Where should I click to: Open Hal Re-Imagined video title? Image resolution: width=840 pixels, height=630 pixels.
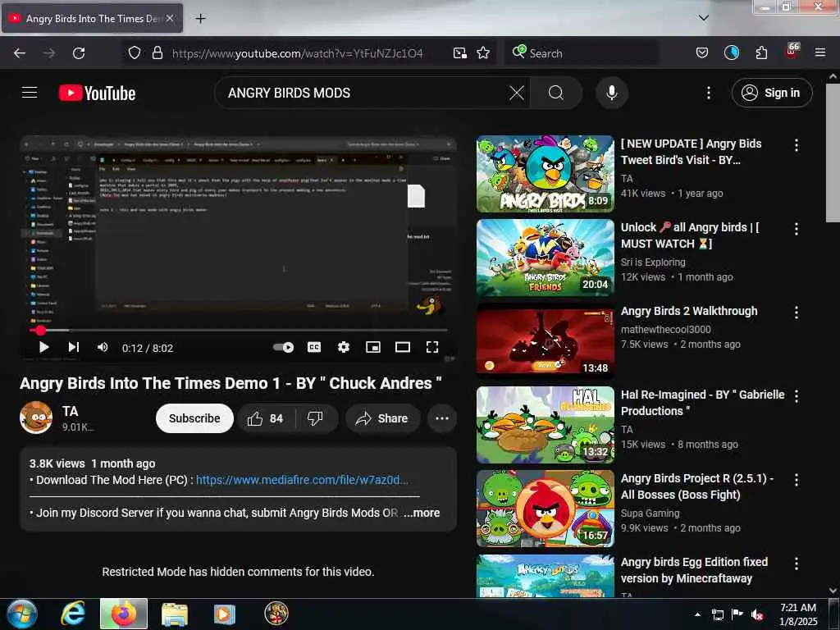[702, 402]
